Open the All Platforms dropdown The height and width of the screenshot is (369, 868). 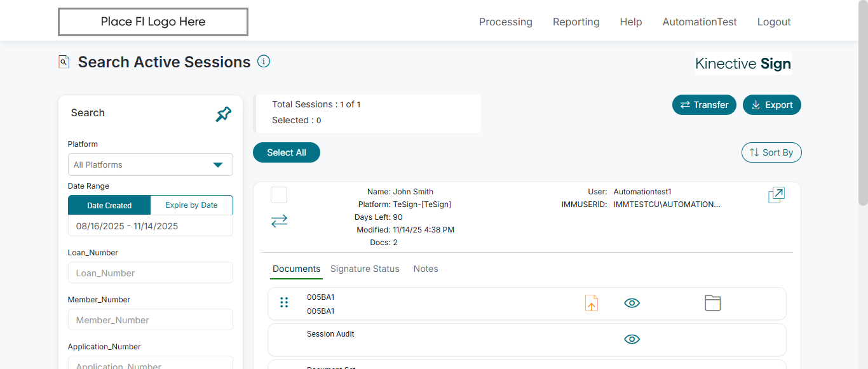point(151,164)
